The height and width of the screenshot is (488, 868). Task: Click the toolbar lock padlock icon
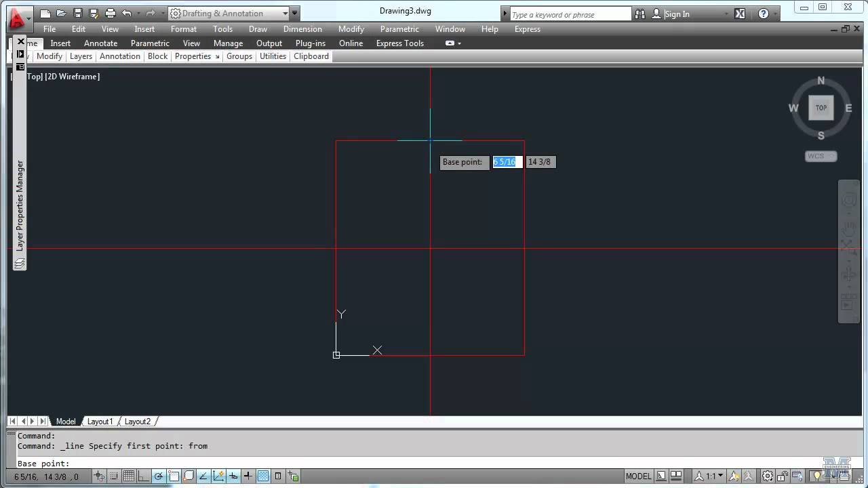point(783,476)
